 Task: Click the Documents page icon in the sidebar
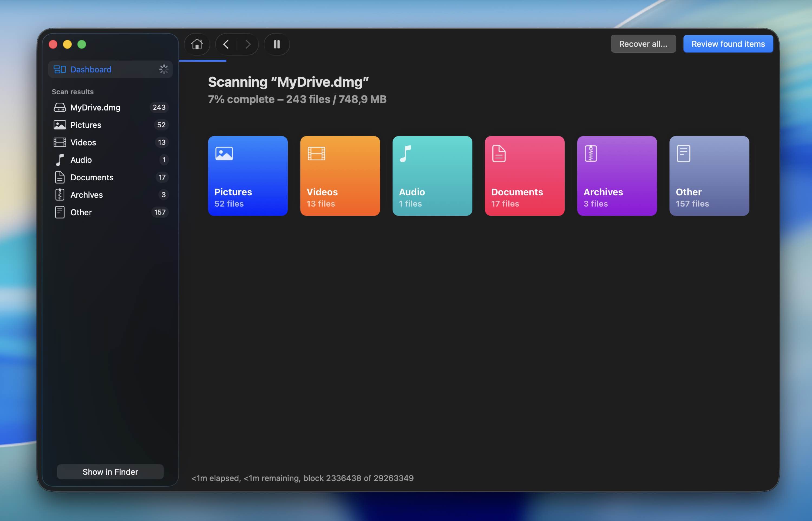point(60,177)
